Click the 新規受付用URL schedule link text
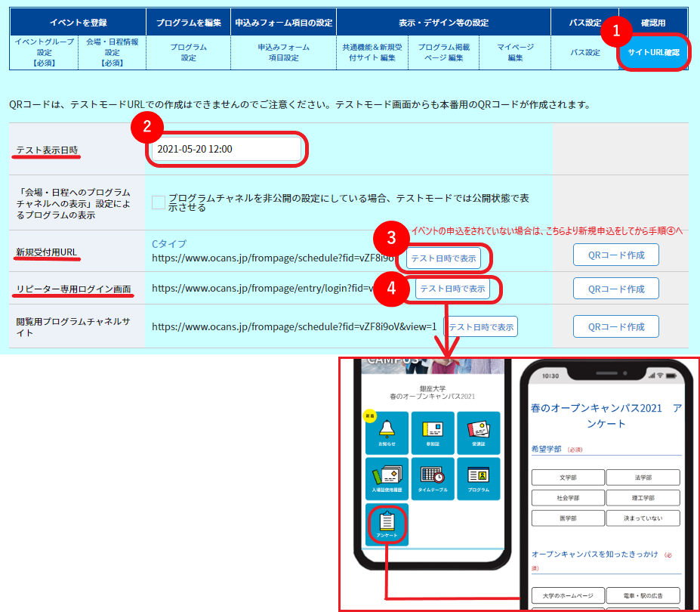 pyautogui.click(x=273, y=258)
